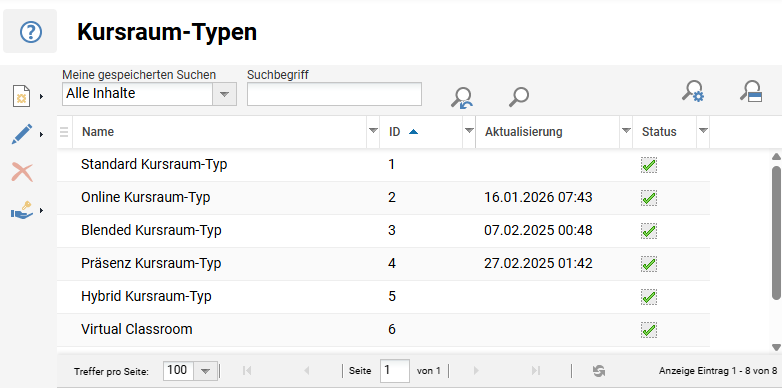The image size is (782, 388).
Task: Toggle status checkbox of Virtual Classroom
Action: [x=649, y=330]
